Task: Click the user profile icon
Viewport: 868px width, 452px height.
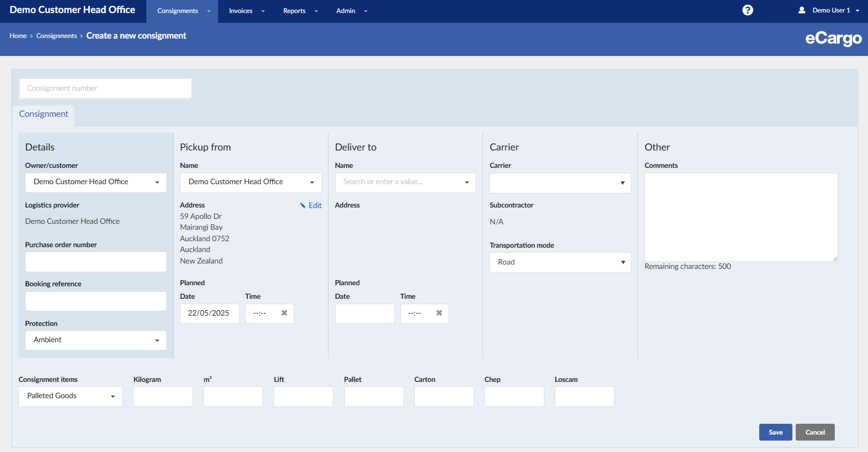Action: coord(802,10)
